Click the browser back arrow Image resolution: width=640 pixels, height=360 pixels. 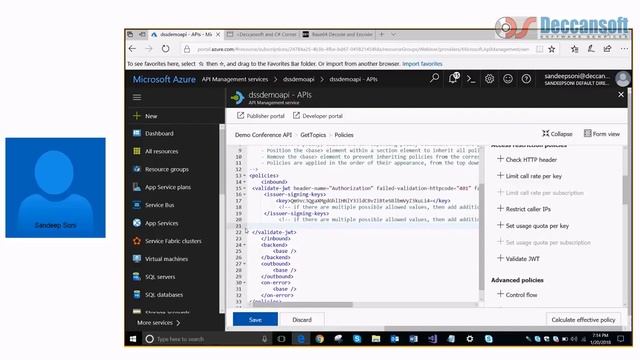tap(132, 49)
